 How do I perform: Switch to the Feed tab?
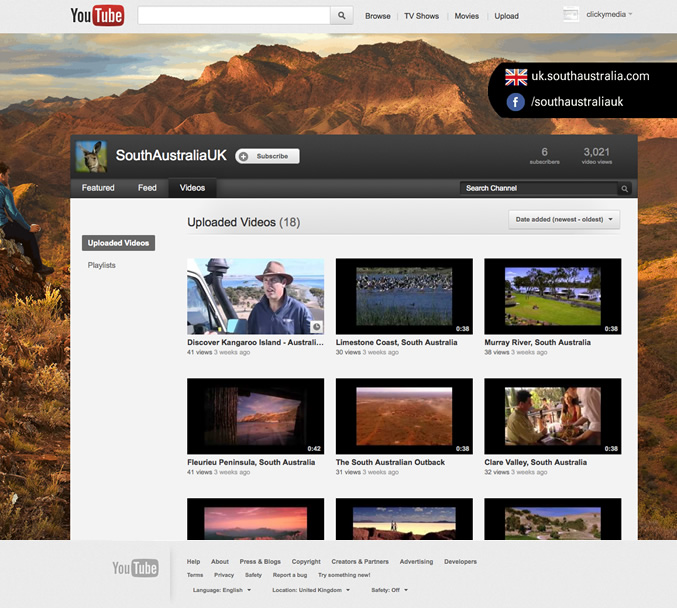click(147, 188)
